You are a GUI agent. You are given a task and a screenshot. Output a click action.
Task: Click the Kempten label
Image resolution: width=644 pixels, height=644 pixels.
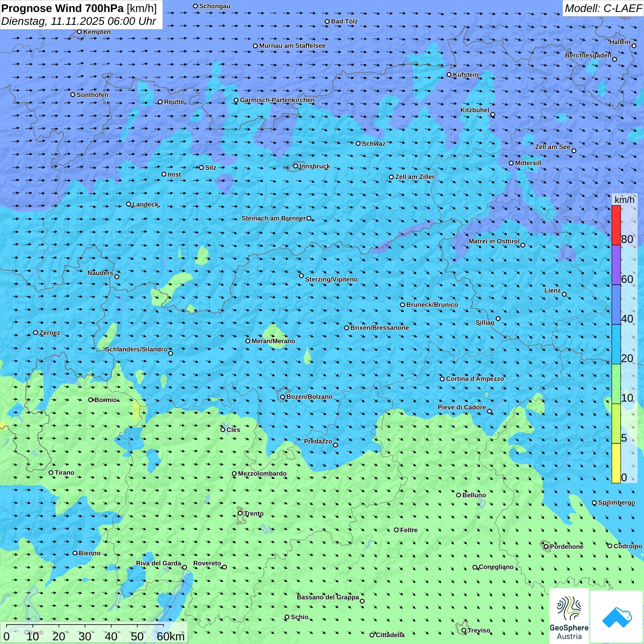(97, 32)
